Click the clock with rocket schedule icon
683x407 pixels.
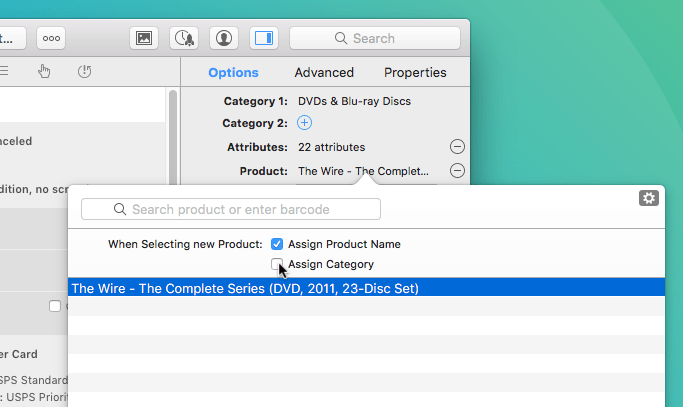pos(184,38)
